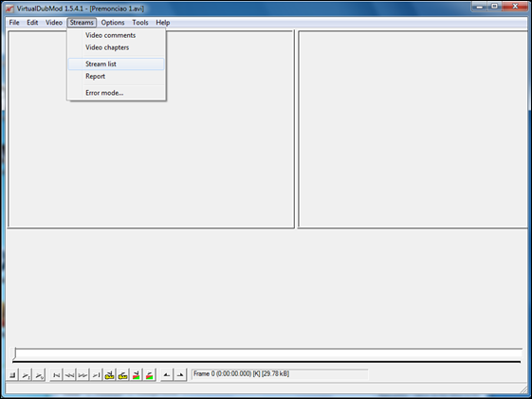Click the VirtualDubMod title bar icon

(9, 9)
